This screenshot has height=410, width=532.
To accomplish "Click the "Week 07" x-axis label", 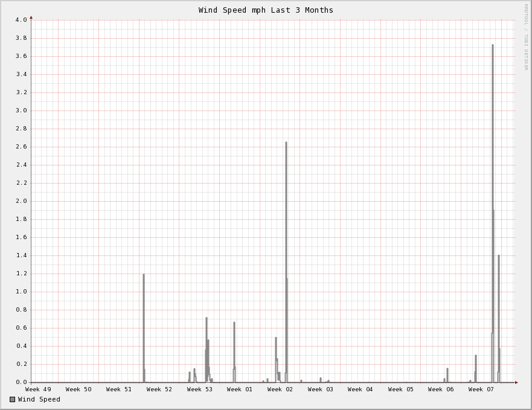I will [x=481, y=389].
